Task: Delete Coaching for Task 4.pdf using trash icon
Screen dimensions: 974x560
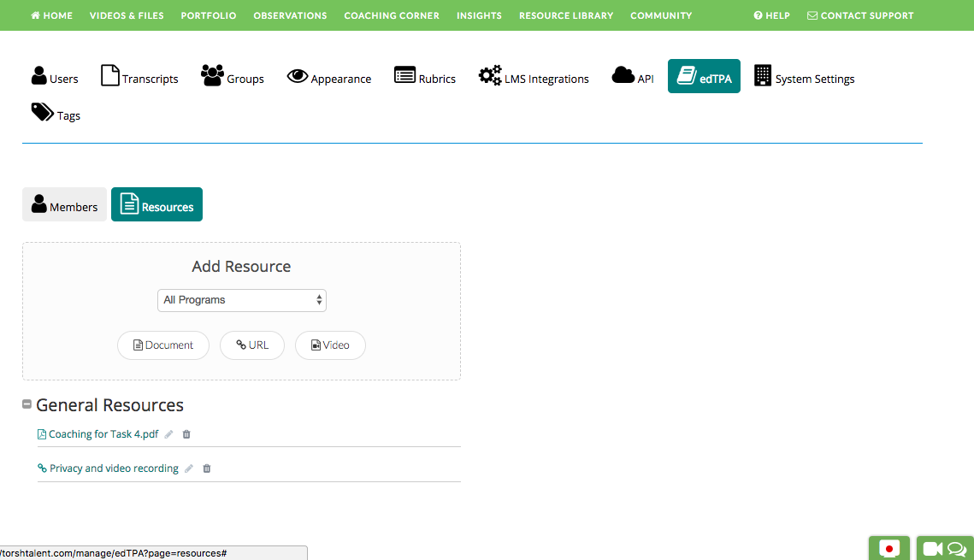Action: [x=186, y=434]
